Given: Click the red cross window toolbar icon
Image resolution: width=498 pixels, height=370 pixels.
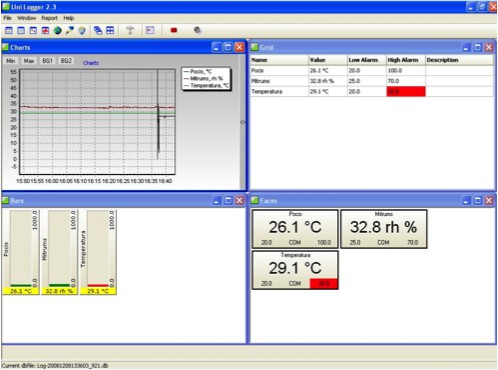Looking at the screenshot, I should click(45, 31).
